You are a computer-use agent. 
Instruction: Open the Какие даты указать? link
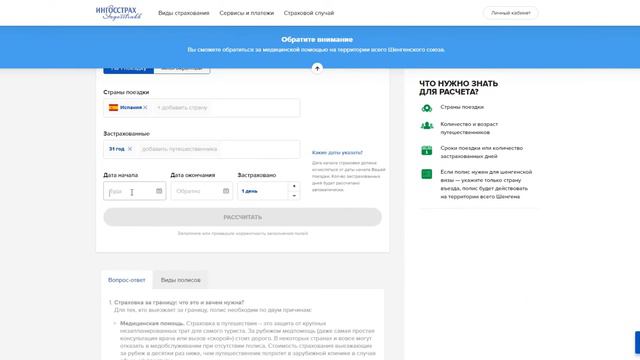pos(337,152)
